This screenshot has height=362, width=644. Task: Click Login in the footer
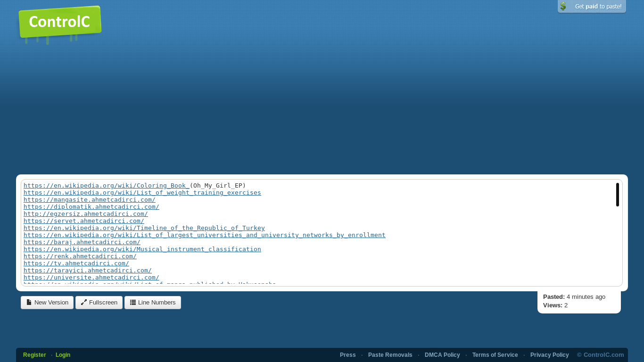click(63, 355)
